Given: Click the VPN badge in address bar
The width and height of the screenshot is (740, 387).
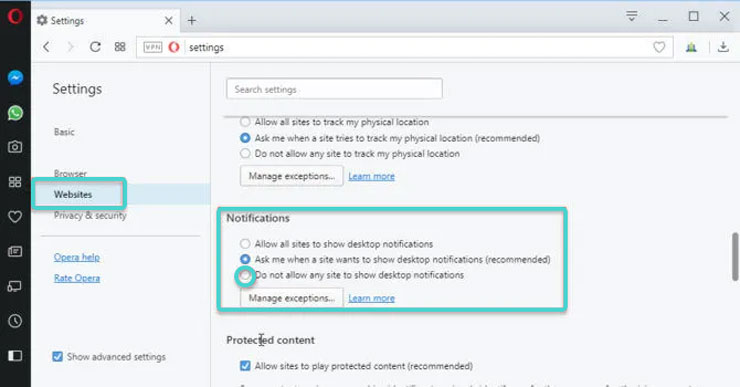Looking at the screenshot, I should [152, 47].
